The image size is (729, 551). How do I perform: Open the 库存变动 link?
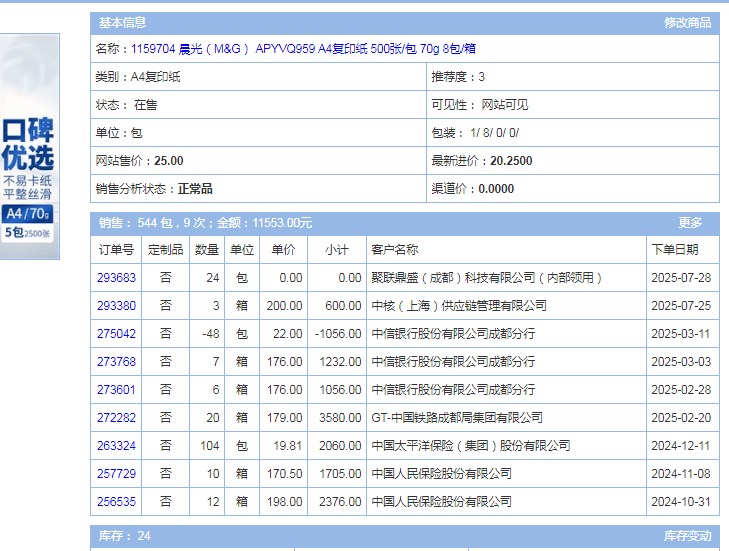[x=687, y=536]
